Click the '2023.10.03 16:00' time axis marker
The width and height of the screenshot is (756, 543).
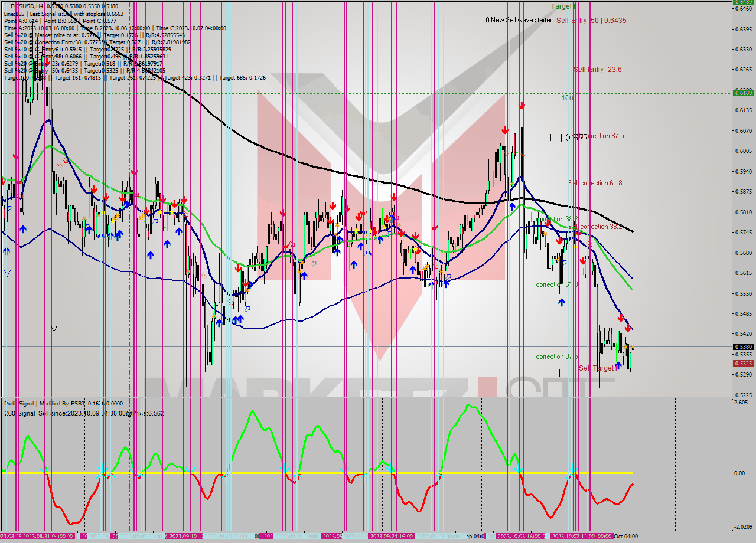pyautogui.click(x=520, y=536)
